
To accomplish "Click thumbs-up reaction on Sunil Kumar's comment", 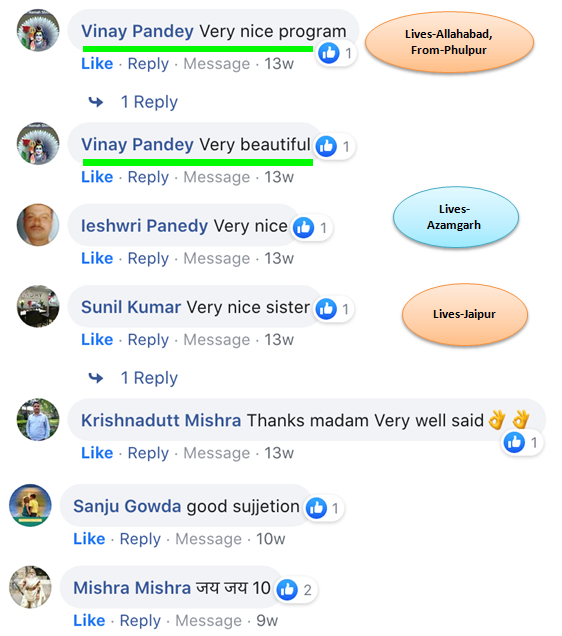I will tap(326, 309).
